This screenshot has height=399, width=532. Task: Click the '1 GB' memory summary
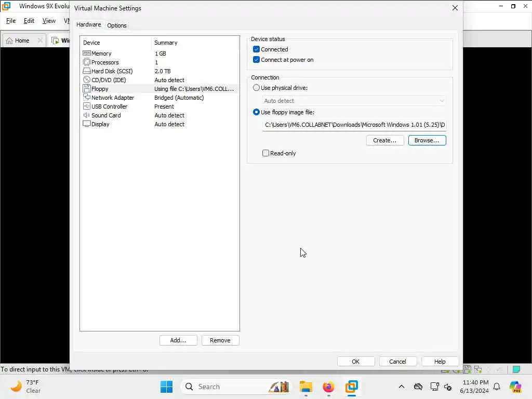tap(161, 54)
